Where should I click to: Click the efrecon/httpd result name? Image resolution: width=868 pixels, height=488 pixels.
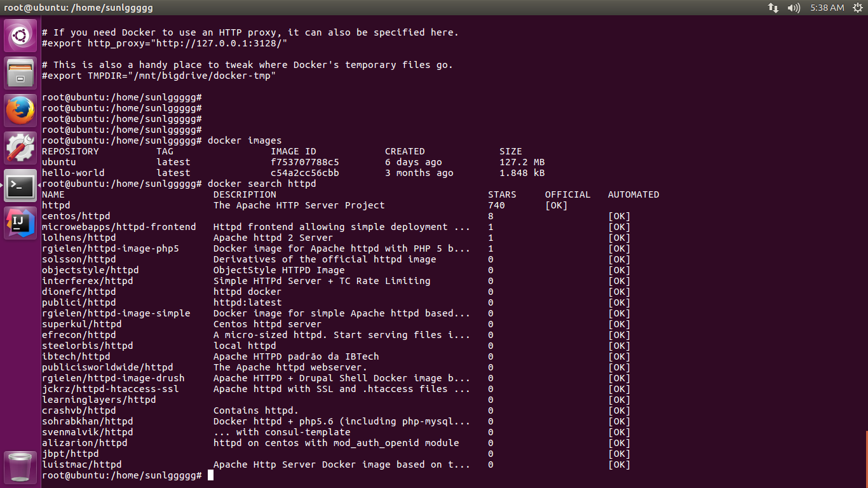click(79, 335)
